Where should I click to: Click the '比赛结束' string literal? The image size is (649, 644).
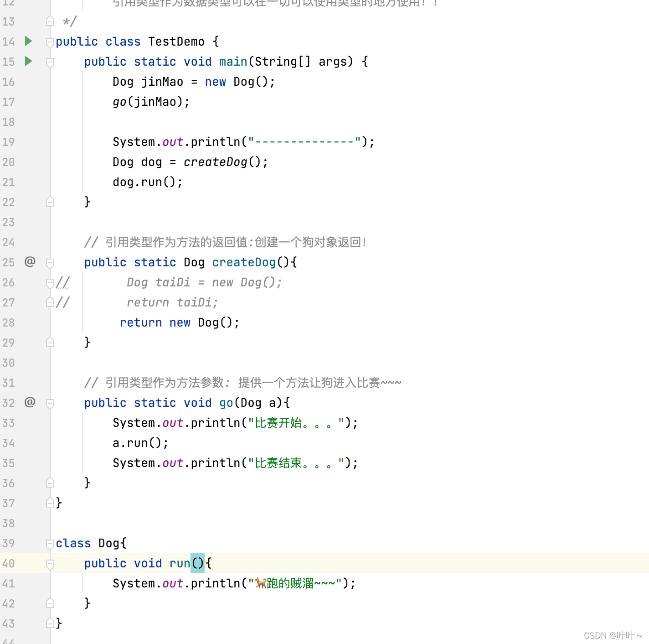tap(296, 463)
